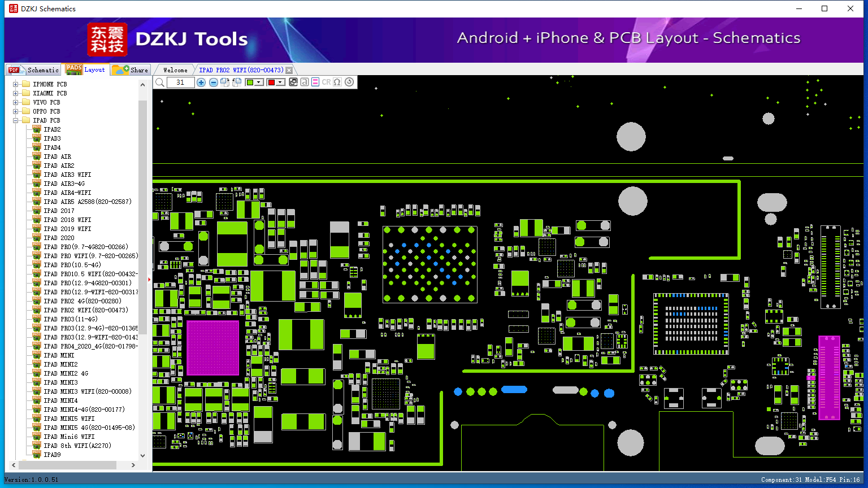Viewport: 868px width, 488px height.
Task: Open the green color dropdown arrow
Action: pyautogui.click(x=259, y=82)
